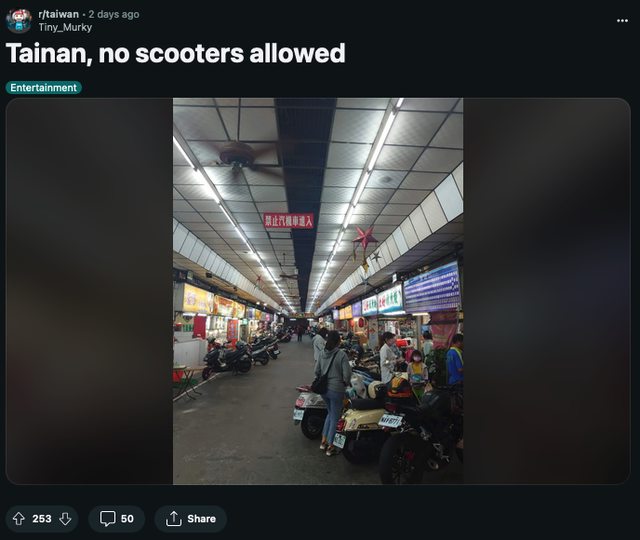Viewport: 640px width, 540px height.
Task: Click the red hanging sign in photo
Action: pos(289,221)
